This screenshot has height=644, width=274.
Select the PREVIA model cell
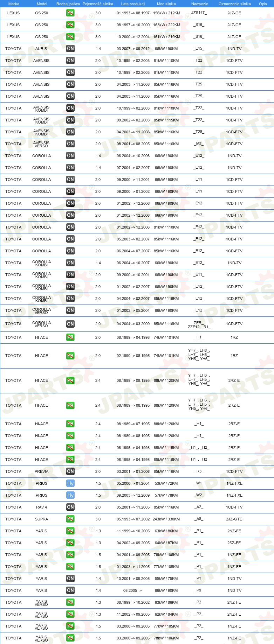click(42, 471)
